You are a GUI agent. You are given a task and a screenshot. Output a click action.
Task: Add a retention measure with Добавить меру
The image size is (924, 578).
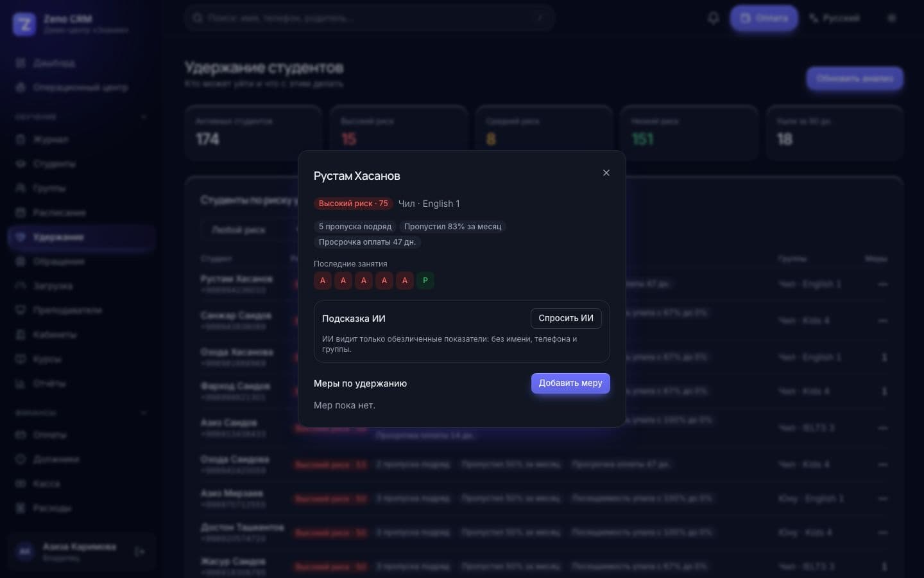click(x=570, y=383)
